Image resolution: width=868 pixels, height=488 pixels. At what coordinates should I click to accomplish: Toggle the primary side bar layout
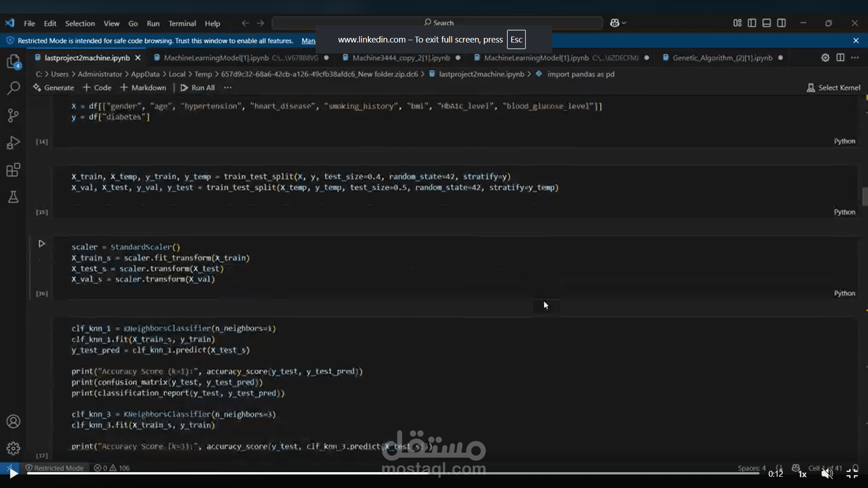pos(752,23)
